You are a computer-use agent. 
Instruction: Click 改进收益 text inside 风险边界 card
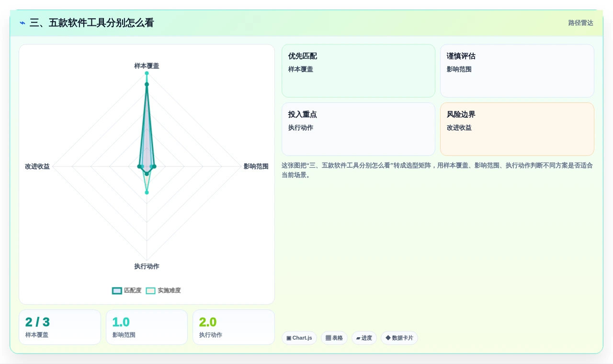pyautogui.click(x=459, y=128)
